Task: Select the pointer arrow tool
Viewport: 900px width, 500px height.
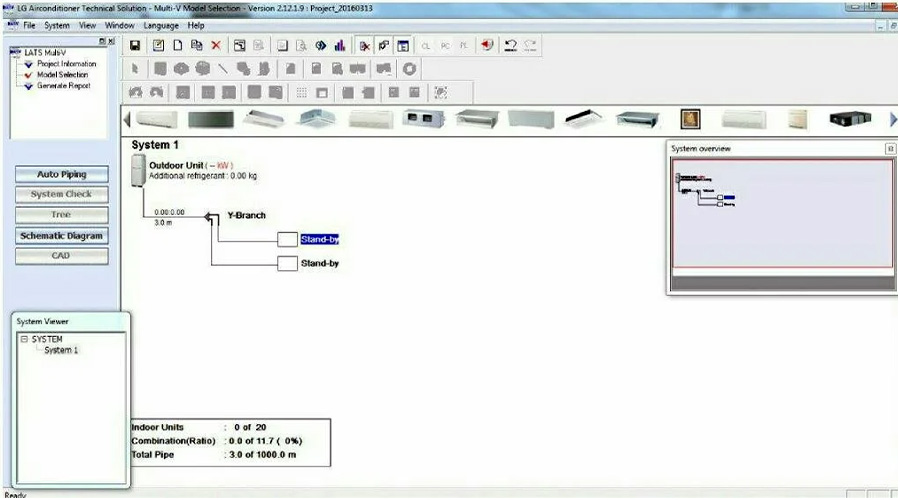Action: click(135, 69)
